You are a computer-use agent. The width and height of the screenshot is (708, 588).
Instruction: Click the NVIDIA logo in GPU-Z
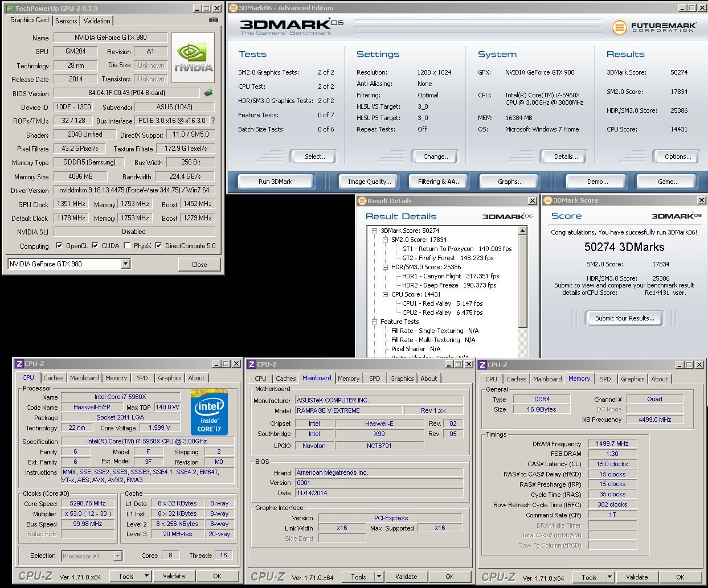[193, 57]
